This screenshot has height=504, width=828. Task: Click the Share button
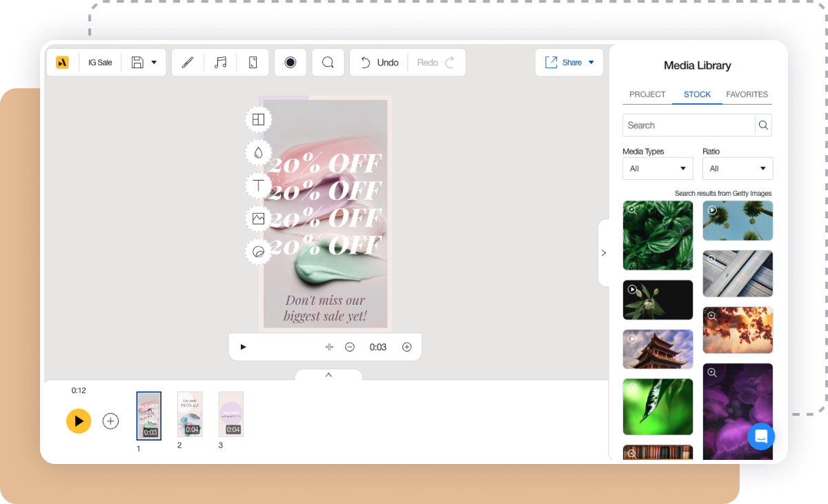pyautogui.click(x=569, y=62)
